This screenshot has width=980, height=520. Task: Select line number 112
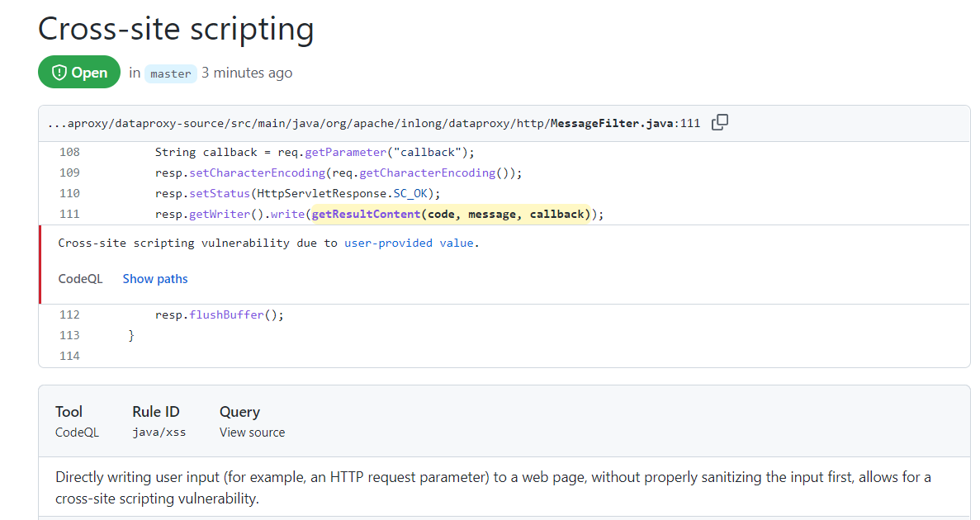(69, 314)
